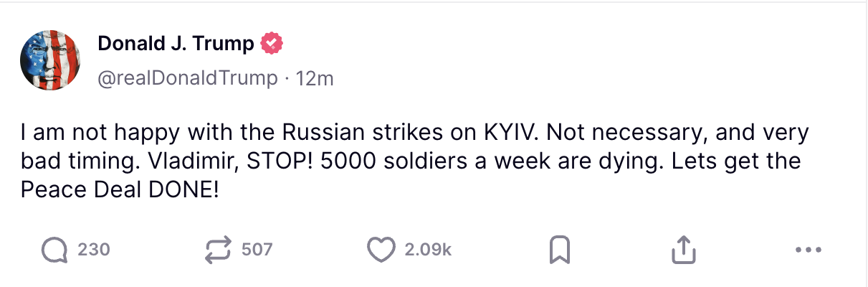This screenshot has width=868, height=287.
Task: Click the 507 reposts count
Action: click(x=257, y=250)
